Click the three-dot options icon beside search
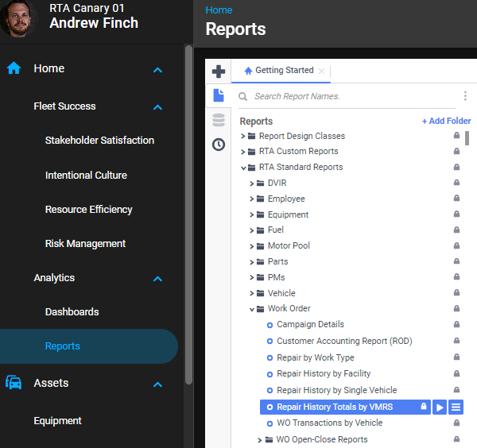The height and width of the screenshot is (448, 477). 465,96
